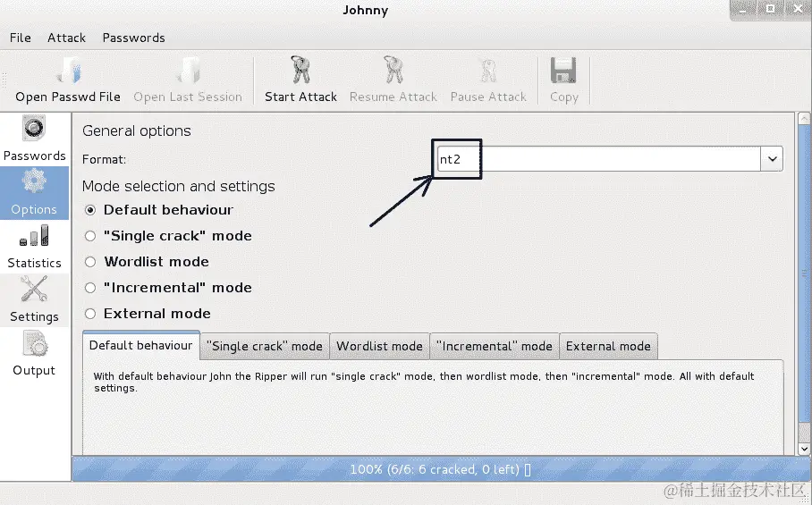Switch to the Wordlist mode tab
The height and width of the screenshot is (505, 812).
(x=379, y=346)
